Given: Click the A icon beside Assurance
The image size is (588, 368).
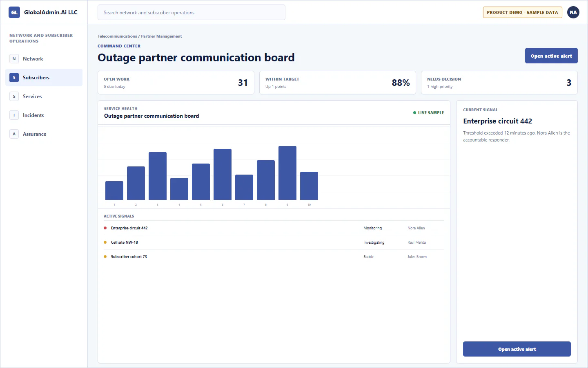Looking at the screenshot, I should click(x=14, y=134).
